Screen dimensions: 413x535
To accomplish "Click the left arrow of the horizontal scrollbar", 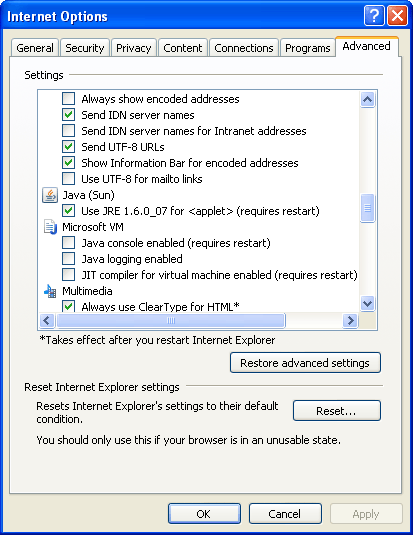I will coord(47,321).
